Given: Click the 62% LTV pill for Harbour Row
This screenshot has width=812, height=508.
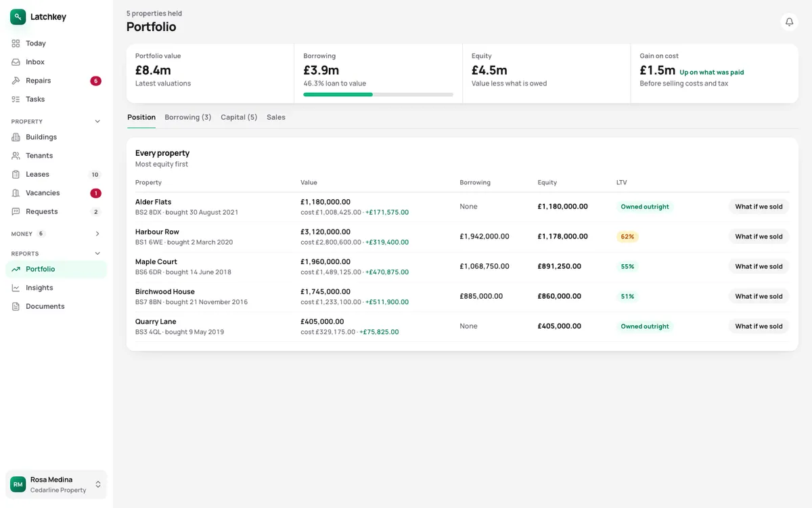Looking at the screenshot, I should point(627,236).
